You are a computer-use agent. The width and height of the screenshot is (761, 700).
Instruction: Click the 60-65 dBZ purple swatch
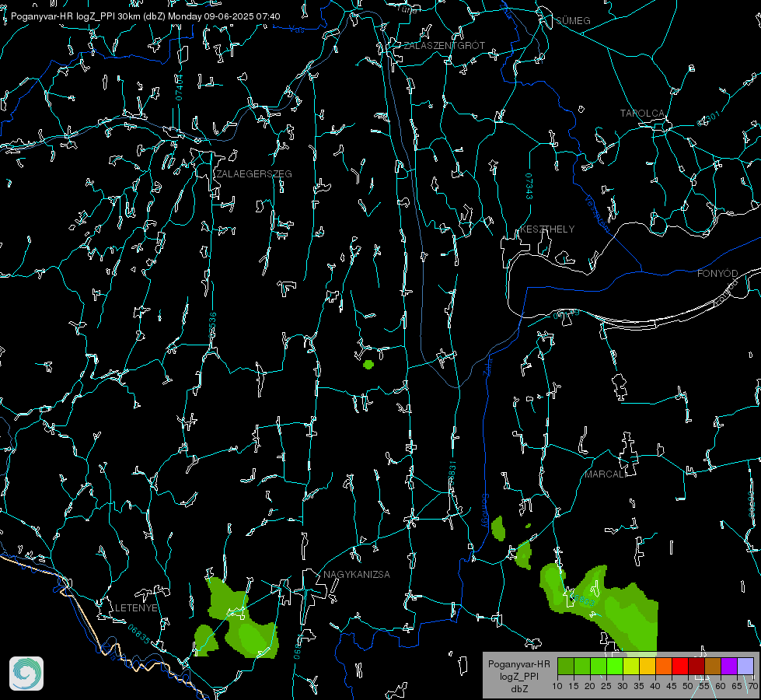[x=729, y=666]
